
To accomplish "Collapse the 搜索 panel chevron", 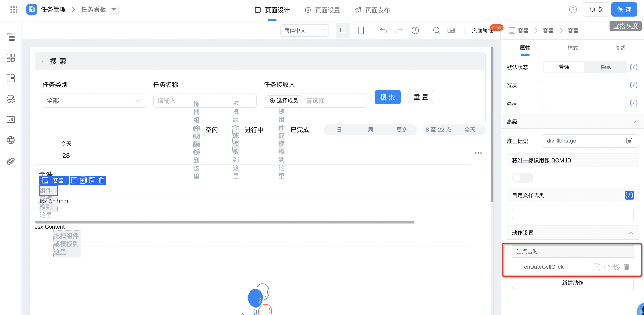I will pos(43,61).
